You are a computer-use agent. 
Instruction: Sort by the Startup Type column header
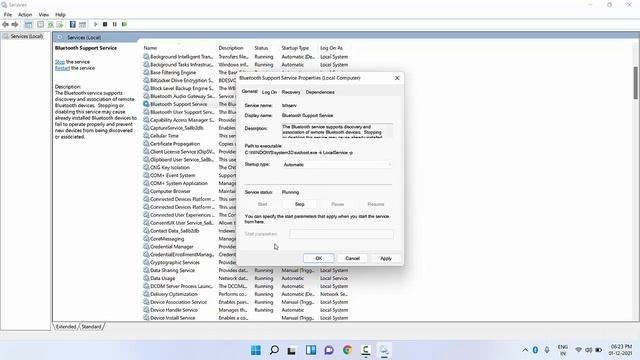coord(295,48)
